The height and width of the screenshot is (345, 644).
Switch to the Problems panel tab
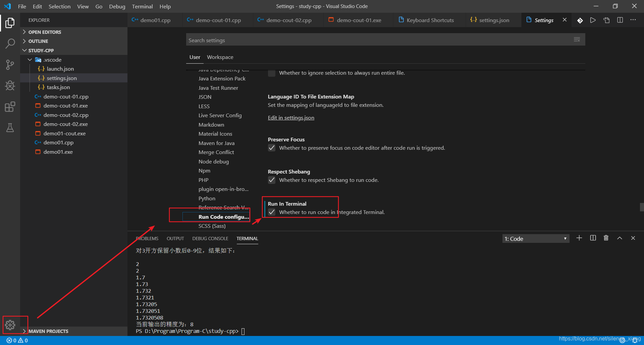[x=147, y=238]
